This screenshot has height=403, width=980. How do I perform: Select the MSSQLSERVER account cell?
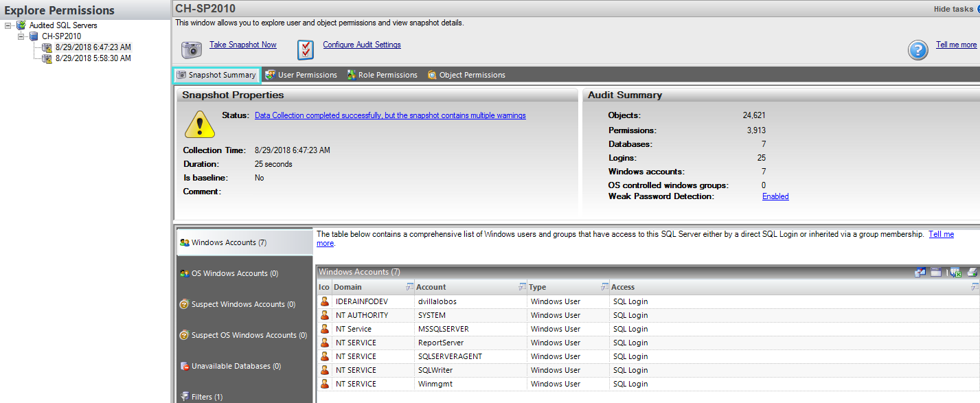[471, 329]
